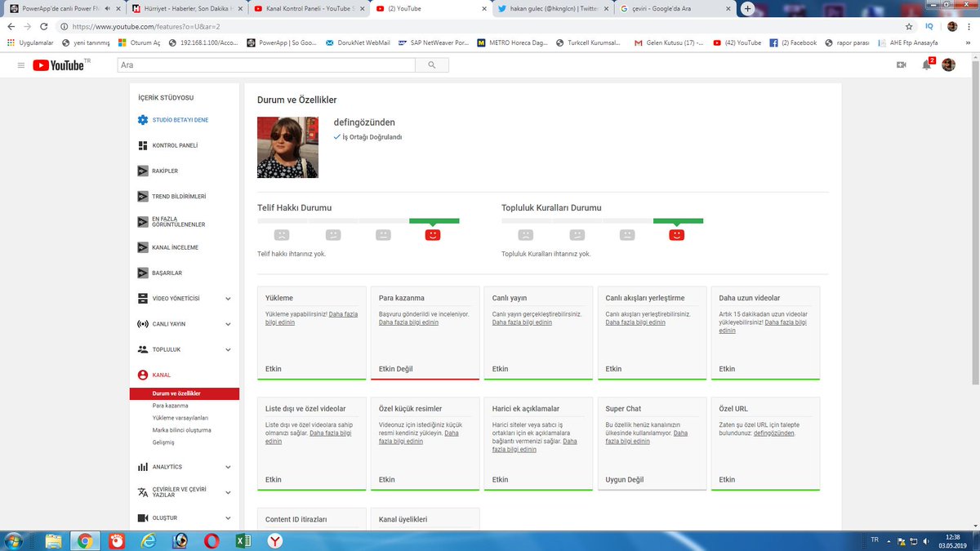Click the Topluluk people icon
This screenshot has width=980, height=551.
143,349
